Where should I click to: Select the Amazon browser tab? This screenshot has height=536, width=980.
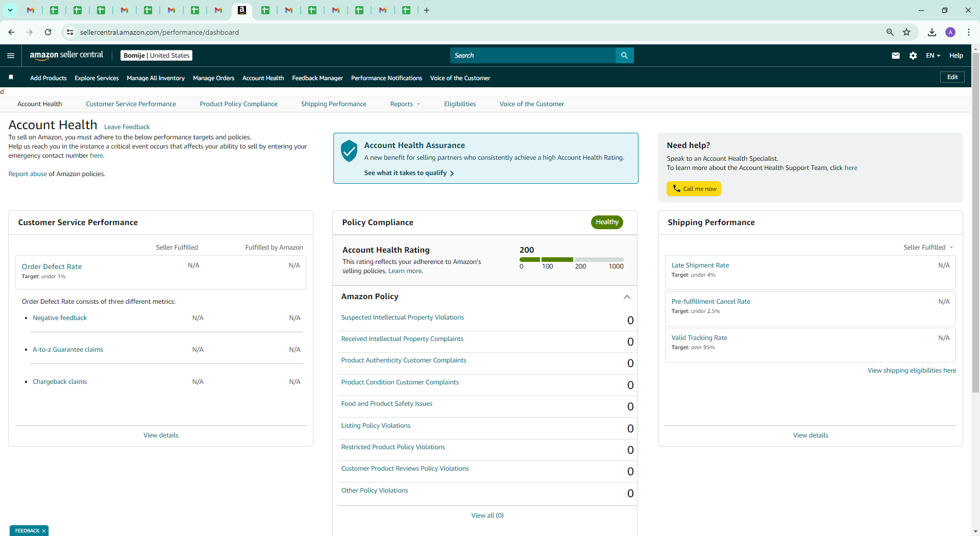coord(242,10)
